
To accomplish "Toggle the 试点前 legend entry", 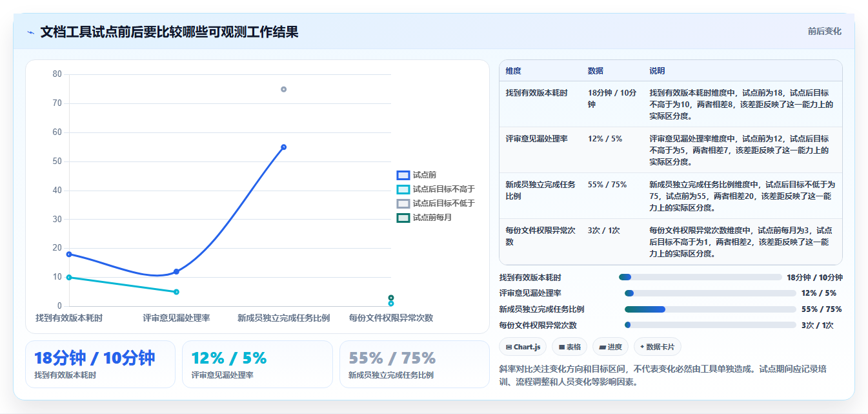I will [x=416, y=175].
